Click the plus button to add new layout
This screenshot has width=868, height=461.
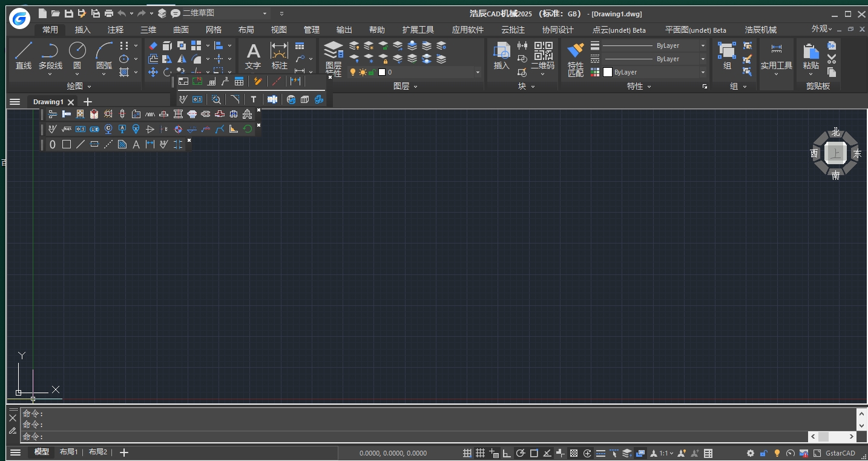click(x=124, y=453)
